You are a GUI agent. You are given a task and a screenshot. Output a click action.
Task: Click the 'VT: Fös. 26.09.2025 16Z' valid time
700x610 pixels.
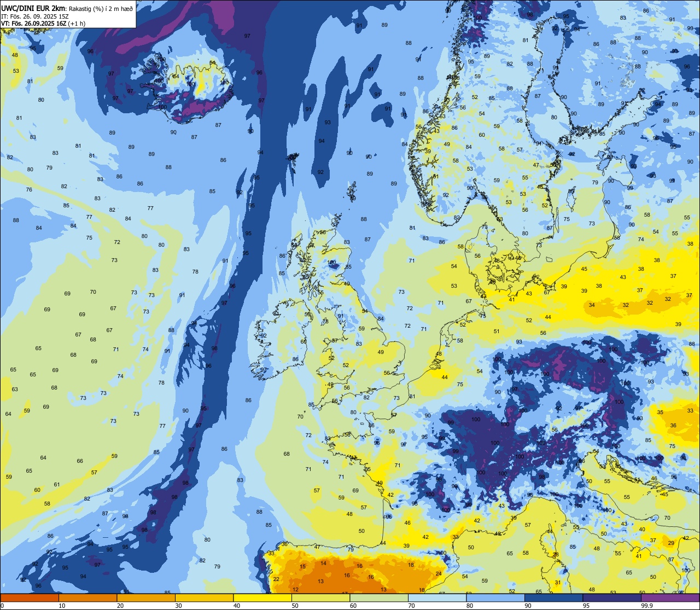pyautogui.click(x=33, y=24)
